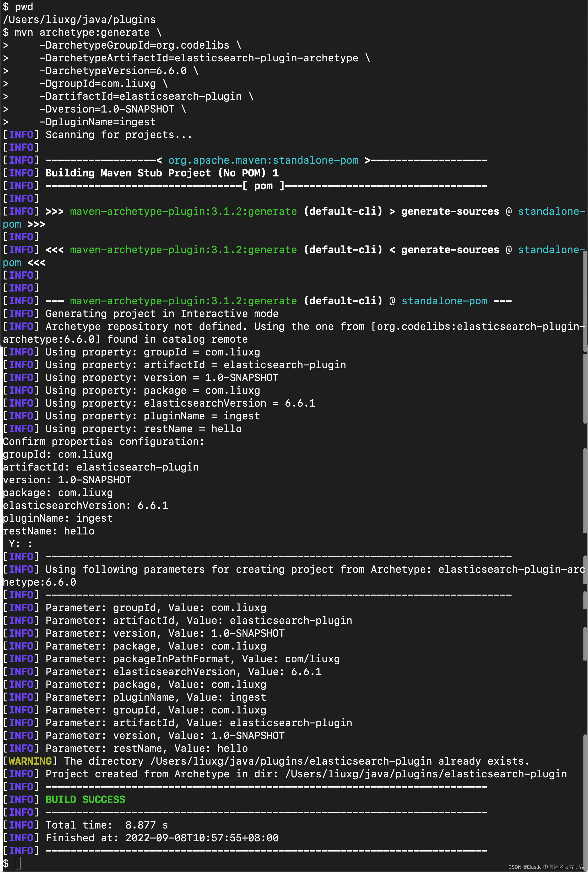Click the restName: hello confirmation line
This screenshot has height=872, width=588.
(x=48, y=531)
